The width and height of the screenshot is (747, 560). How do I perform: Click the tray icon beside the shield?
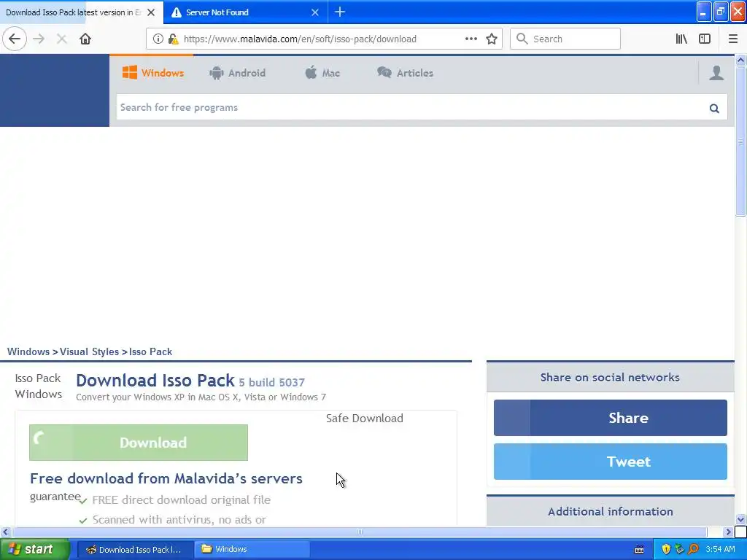pos(680,550)
